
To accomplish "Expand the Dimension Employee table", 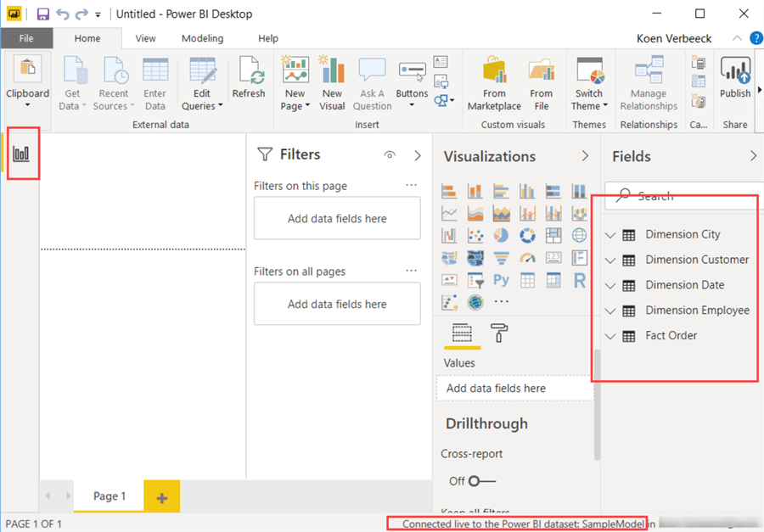I will coord(610,311).
